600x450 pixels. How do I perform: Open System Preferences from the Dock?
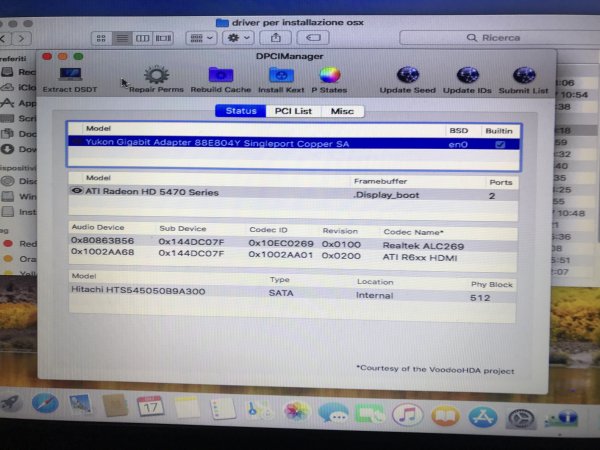tap(521, 419)
